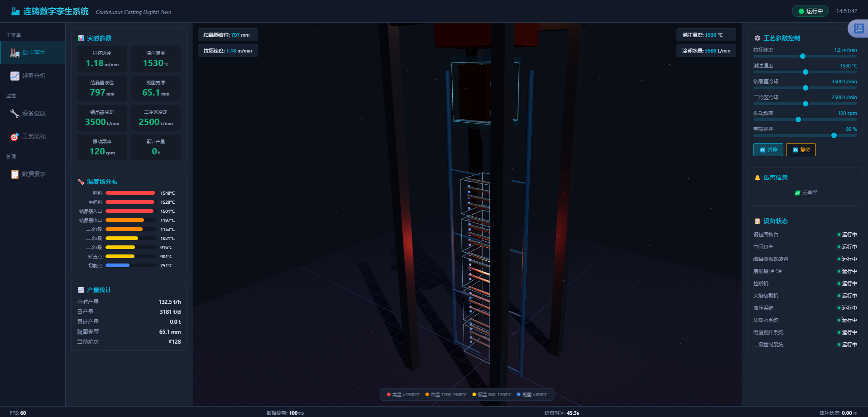868x417 pixels.
Task: Open 趋势分析 trend analysis page
Action: pyautogui.click(x=33, y=76)
